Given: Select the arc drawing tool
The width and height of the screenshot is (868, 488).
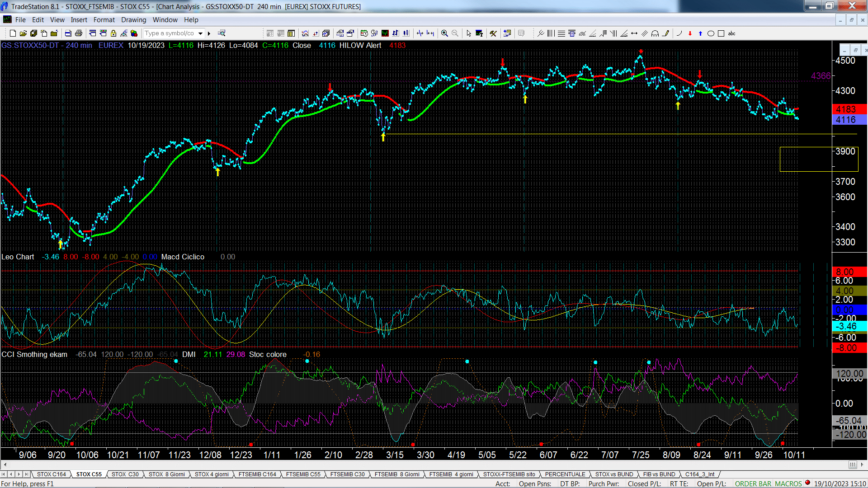Looking at the screenshot, I should point(679,33).
